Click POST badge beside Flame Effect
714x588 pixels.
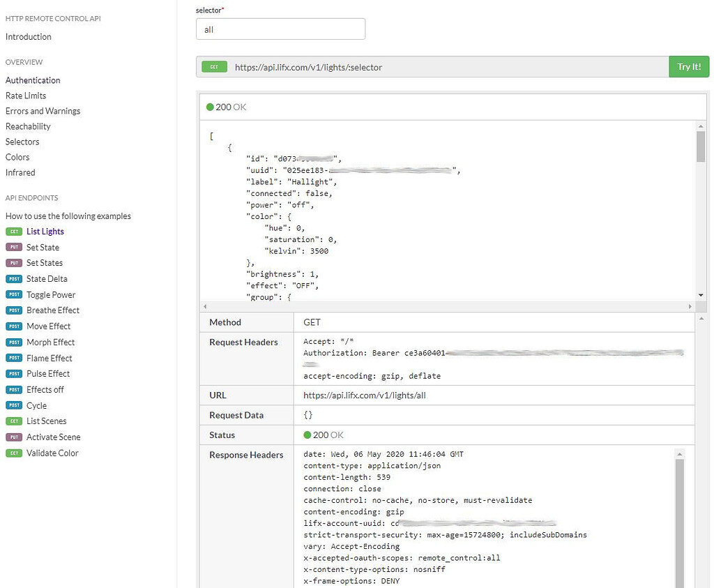tap(14, 358)
